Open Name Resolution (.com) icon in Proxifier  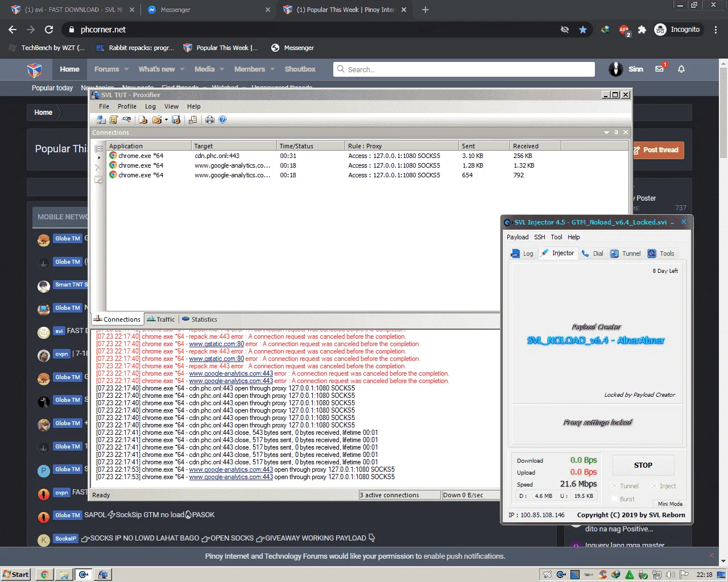pyautogui.click(x=126, y=119)
